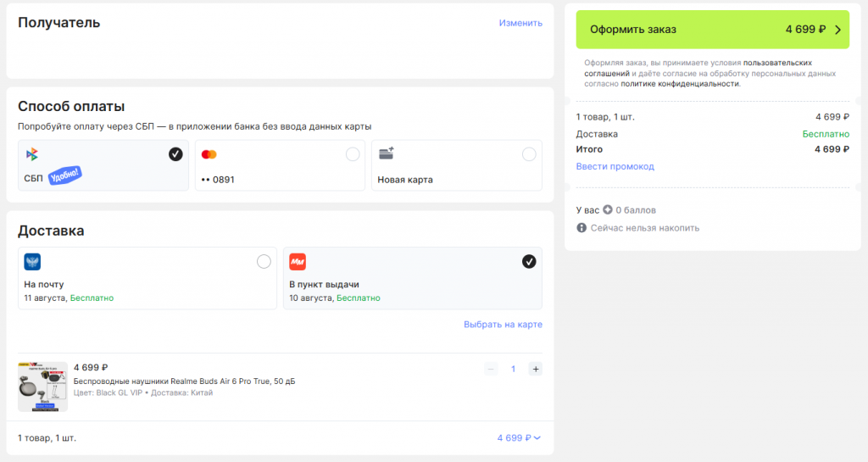Viewport: 868px width, 462px height.
Task: Click the SBP payment logo icon
Action: coord(31,154)
